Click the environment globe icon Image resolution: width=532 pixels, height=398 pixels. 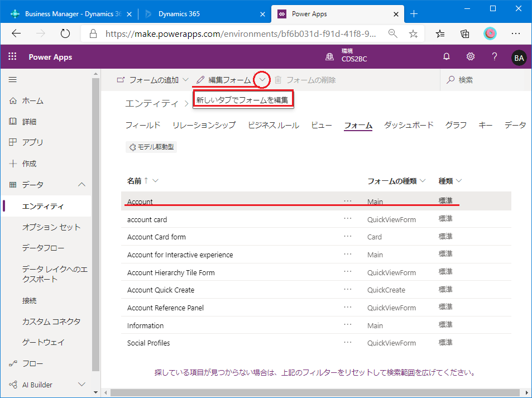coord(329,57)
